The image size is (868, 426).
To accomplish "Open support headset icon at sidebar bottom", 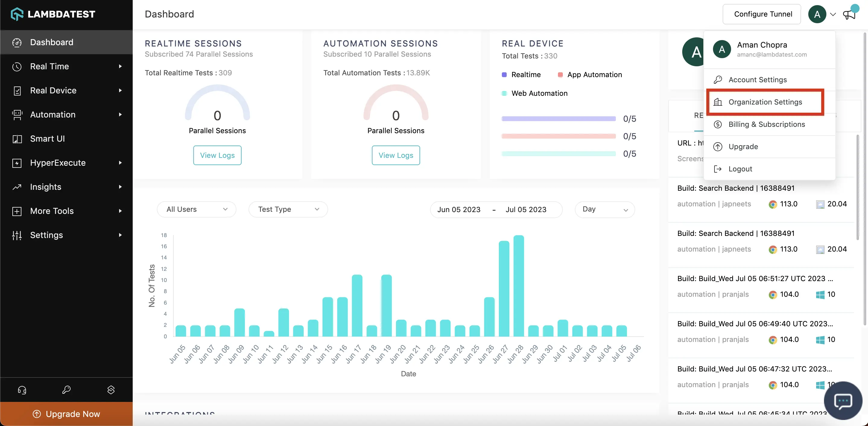I will click(x=22, y=390).
